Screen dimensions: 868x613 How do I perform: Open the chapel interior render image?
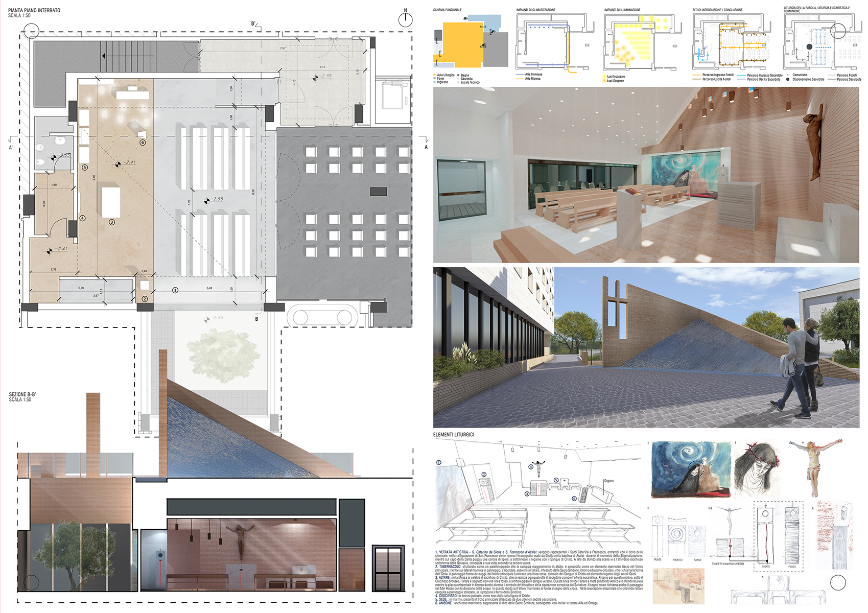click(x=646, y=175)
